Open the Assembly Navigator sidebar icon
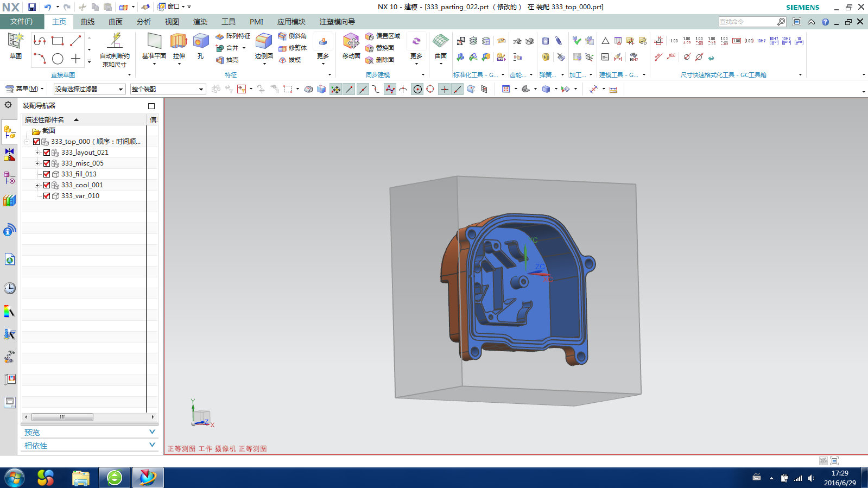The width and height of the screenshot is (868, 488). tap(9, 132)
